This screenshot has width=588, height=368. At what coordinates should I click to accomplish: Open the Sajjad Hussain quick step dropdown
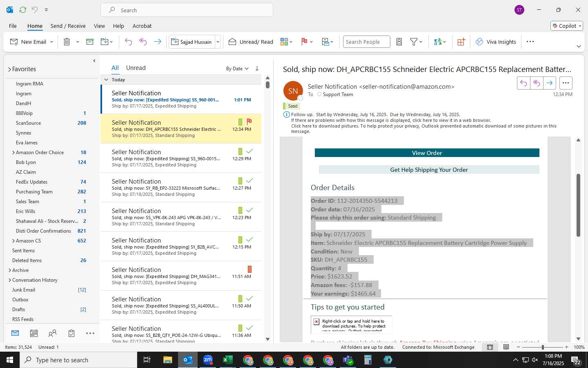[x=218, y=42]
